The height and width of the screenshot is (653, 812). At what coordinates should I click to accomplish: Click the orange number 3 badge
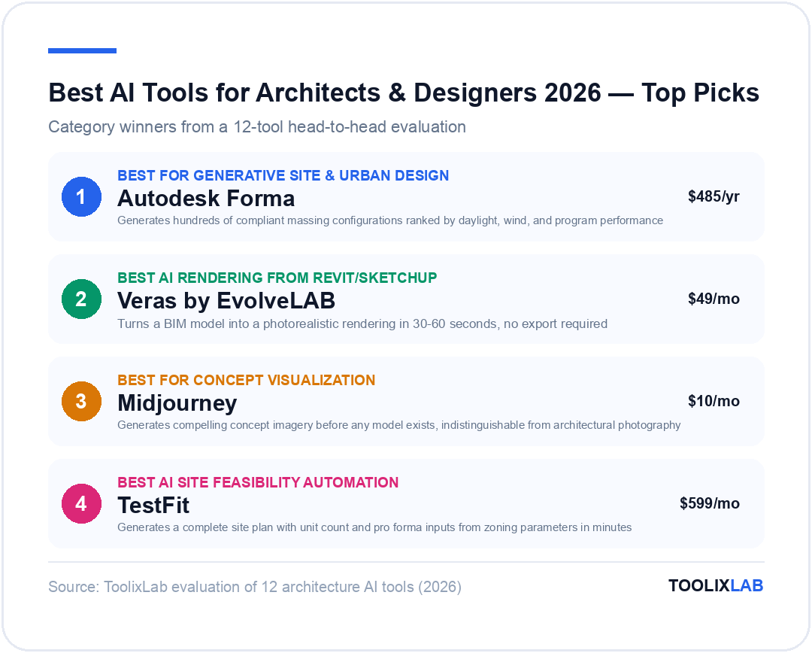coord(81,401)
